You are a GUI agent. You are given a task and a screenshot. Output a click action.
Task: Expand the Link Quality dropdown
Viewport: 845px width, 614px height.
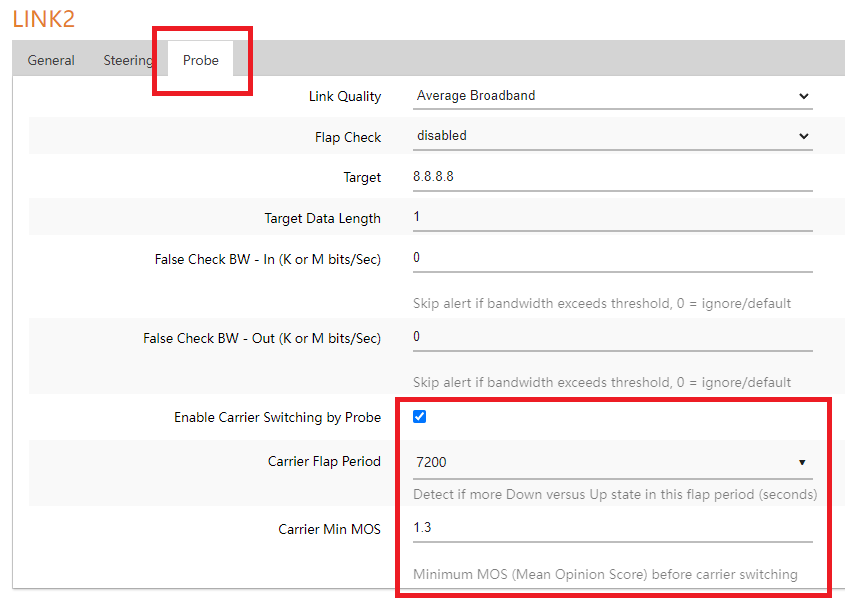612,96
